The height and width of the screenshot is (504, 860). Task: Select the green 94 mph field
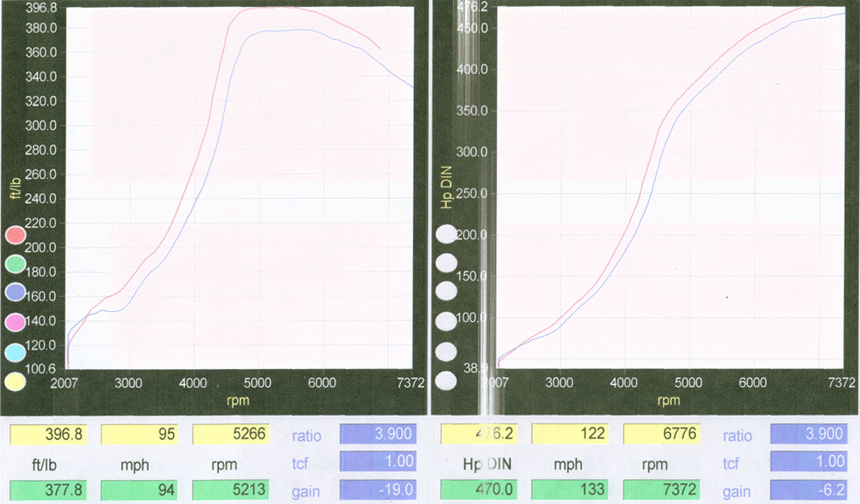point(139,490)
